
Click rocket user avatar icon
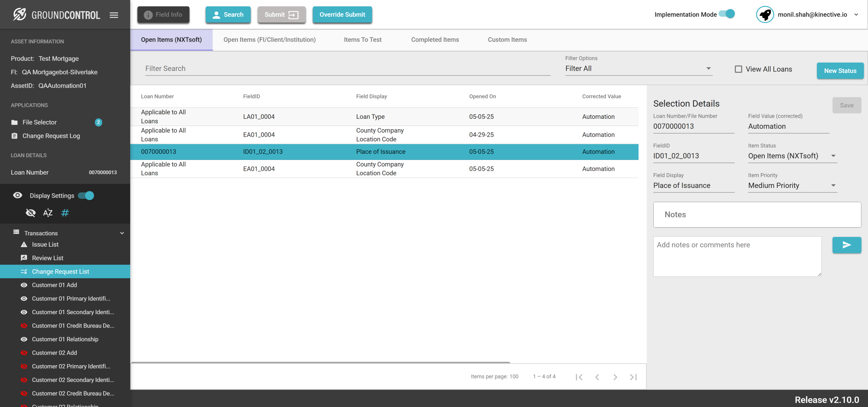click(764, 15)
